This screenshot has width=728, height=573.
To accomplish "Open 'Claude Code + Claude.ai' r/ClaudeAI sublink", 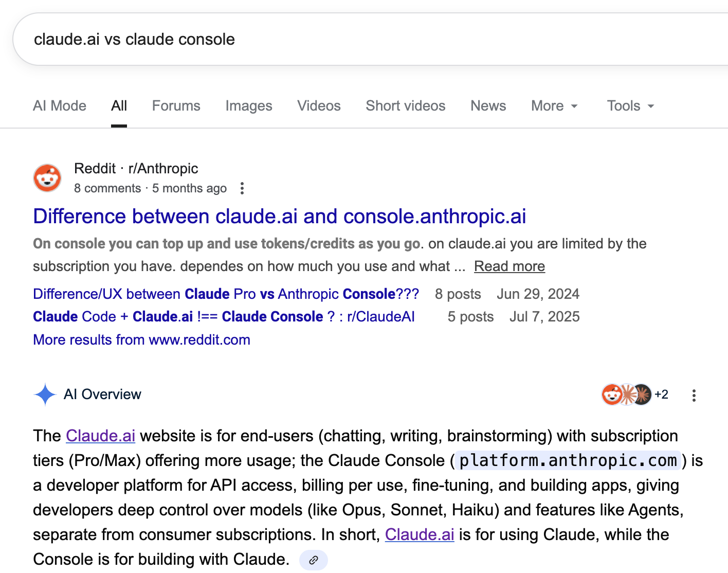I will (224, 317).
